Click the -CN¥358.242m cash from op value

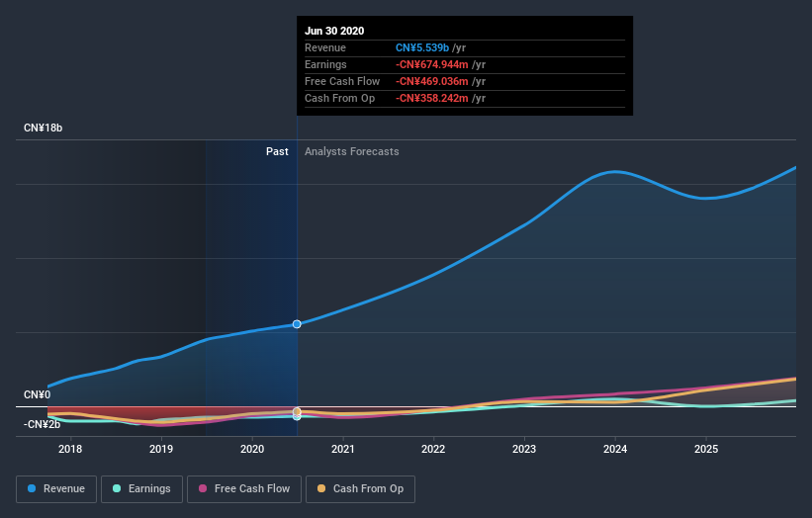tap(432, 98)
